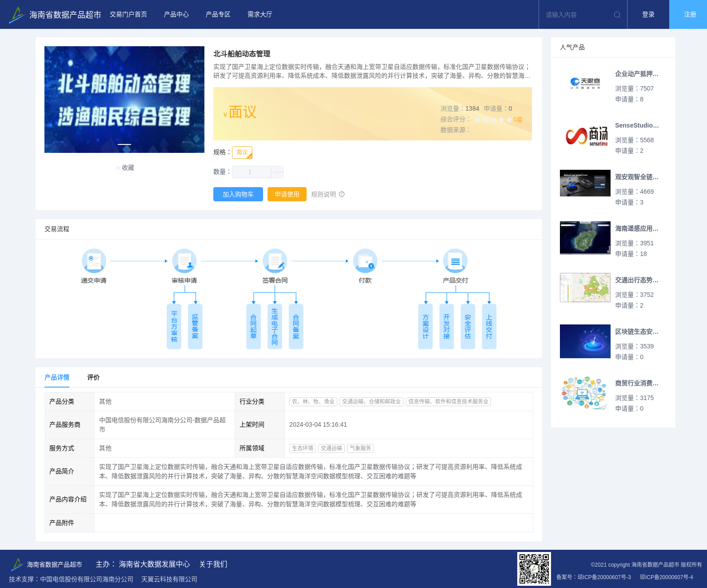Click the 合同备案 sub-step box
Image resolution: width=707 pixels, height=588 pixels.
(296, 326)
